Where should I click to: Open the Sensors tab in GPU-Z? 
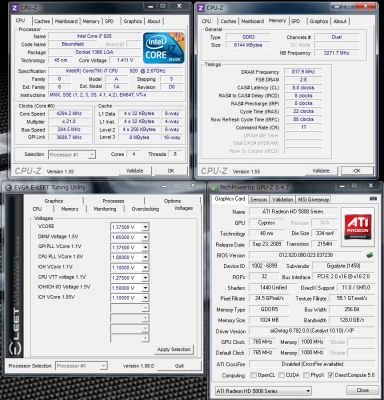[258, 199]
